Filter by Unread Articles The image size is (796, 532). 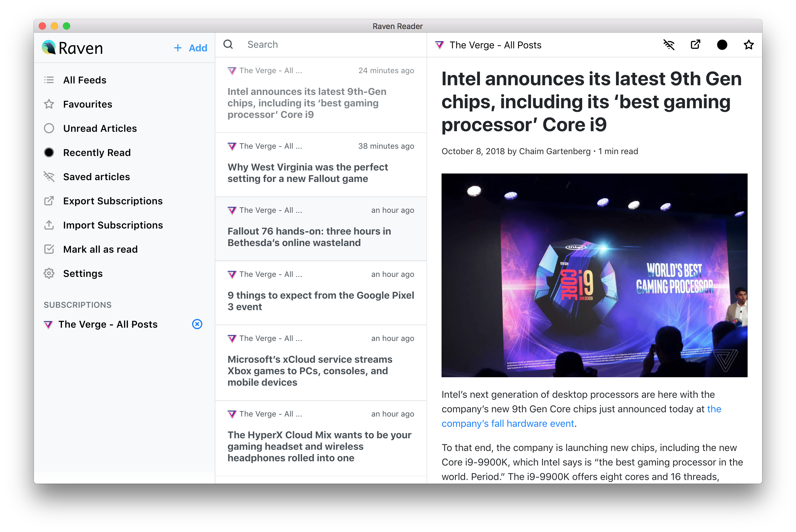tap(100, 128)
